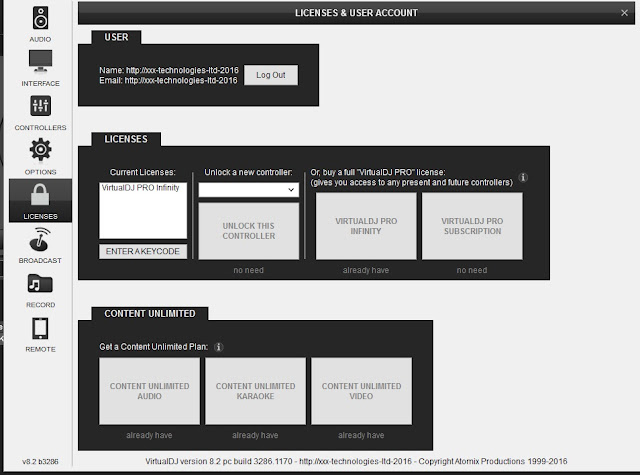Click the 'Unlock a new controller:' label
This screenshot has width=640, height=475.
click(x=248, y=172)
